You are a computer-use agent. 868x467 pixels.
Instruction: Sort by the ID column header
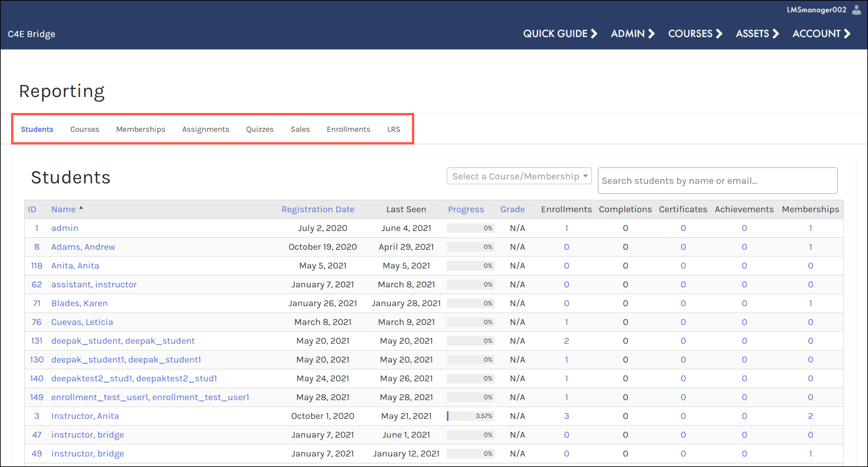click(32, 210)
